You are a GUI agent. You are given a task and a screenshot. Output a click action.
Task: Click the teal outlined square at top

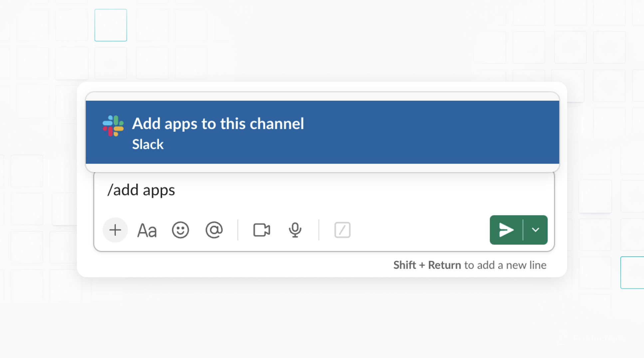(x=110, y=25)
